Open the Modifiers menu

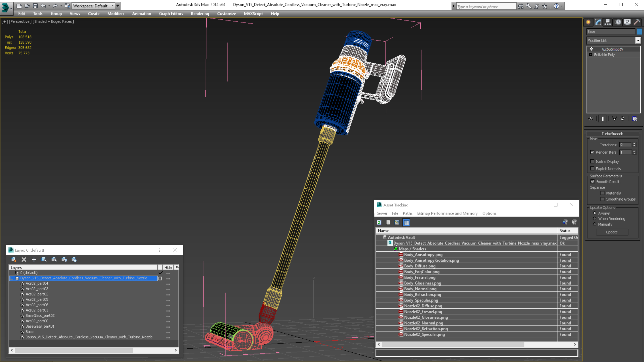[116, 14]
